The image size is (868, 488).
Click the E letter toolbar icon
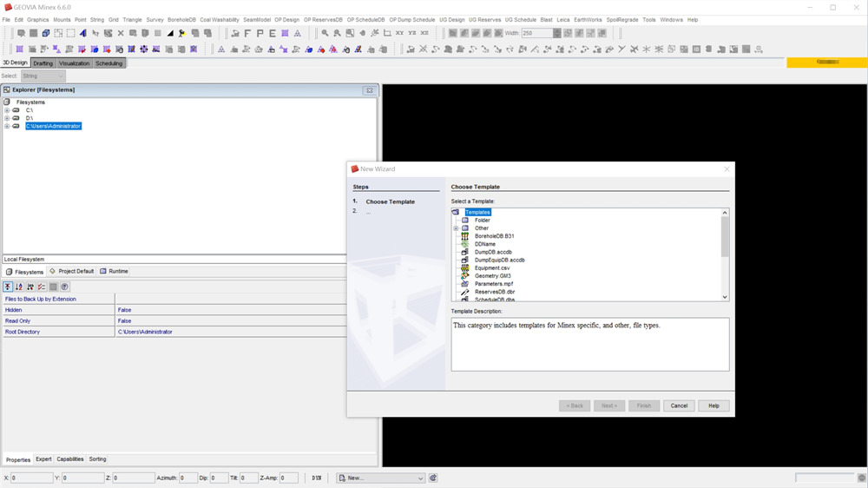[x=273, y=33]
